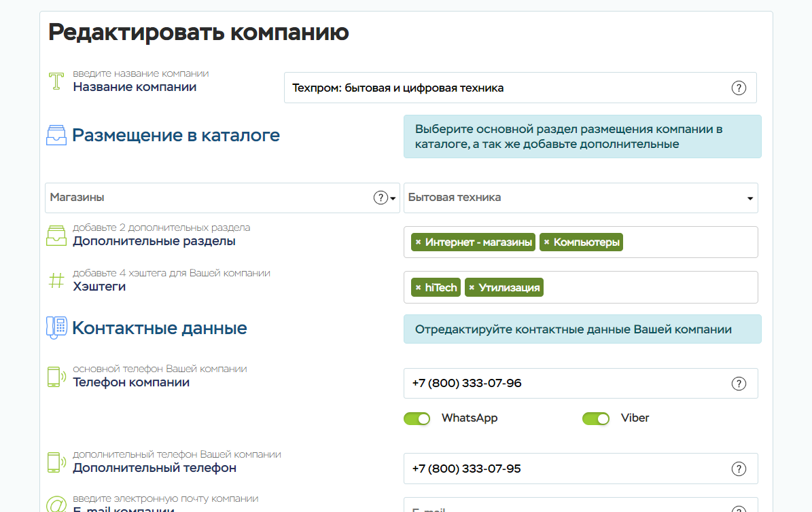Click help icon in company name field
This screenshot has height=512, width=812.
point(739,88)
